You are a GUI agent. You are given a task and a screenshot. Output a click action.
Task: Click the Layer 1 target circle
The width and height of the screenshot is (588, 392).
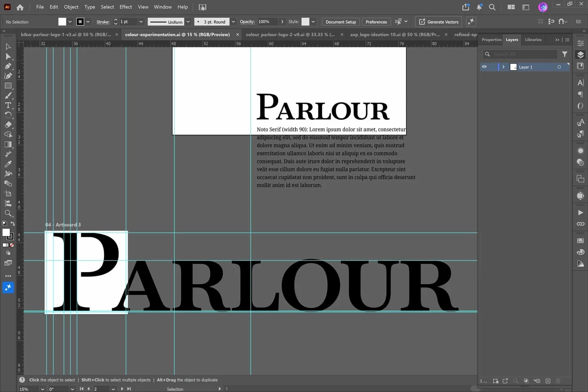pyautogui.click(x=559, y=67)
